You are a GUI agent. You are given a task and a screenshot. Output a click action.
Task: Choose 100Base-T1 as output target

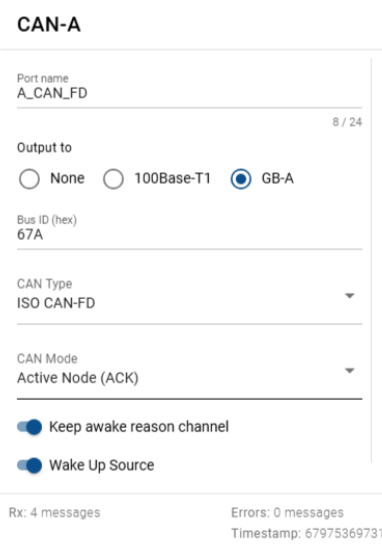pyautogui.click(x=114, y=179)
